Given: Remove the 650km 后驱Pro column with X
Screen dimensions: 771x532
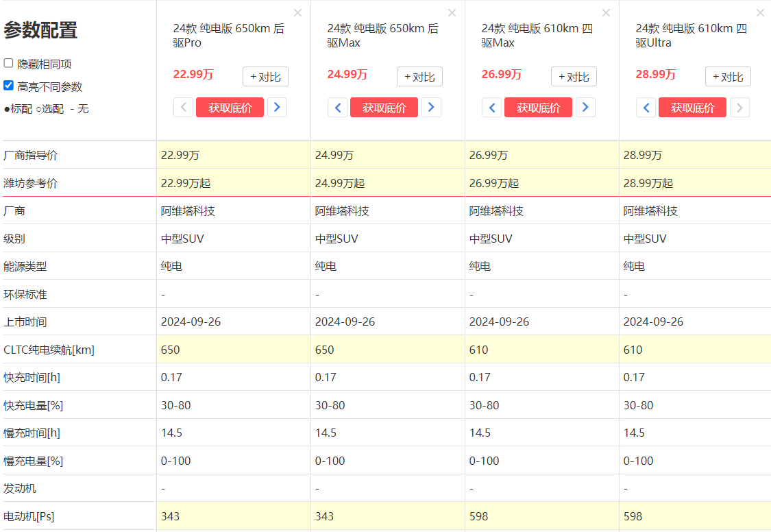Looking at the screenshot, I should coord(297,13).
